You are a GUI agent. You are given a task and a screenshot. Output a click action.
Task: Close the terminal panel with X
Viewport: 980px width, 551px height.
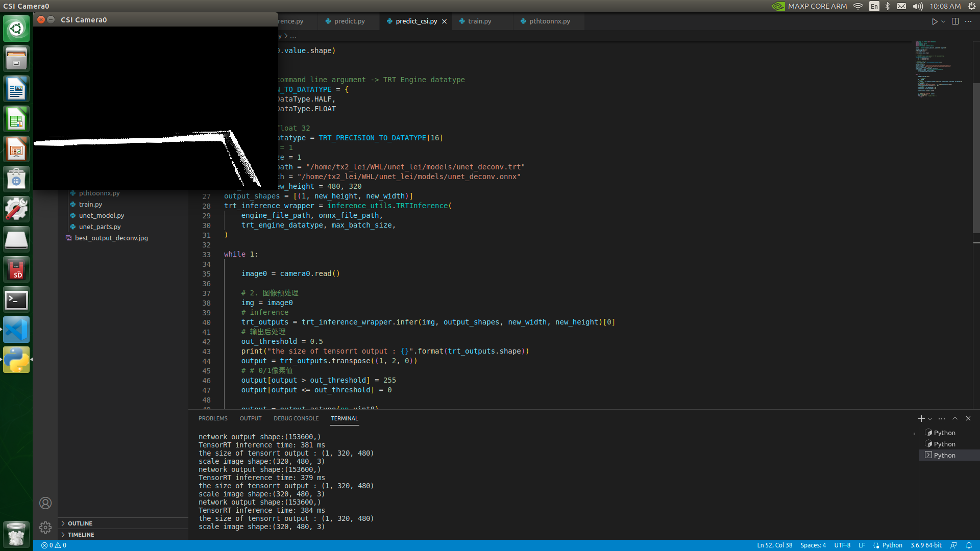[x=968, y=418]
